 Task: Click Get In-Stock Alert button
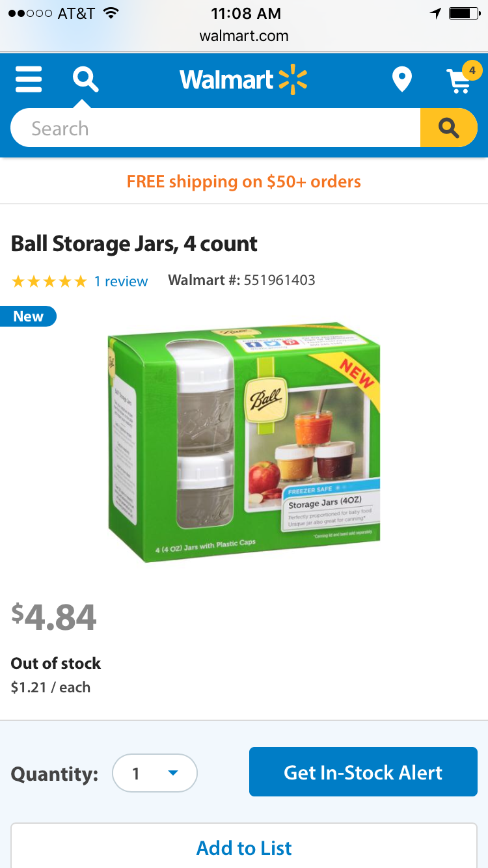coord(363,772)
